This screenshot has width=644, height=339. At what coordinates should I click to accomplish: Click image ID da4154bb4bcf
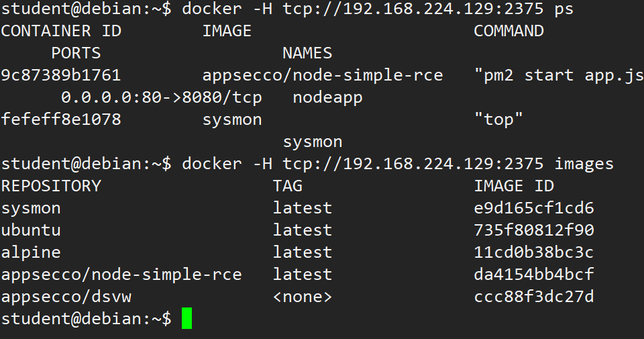(x=534, y=275)
